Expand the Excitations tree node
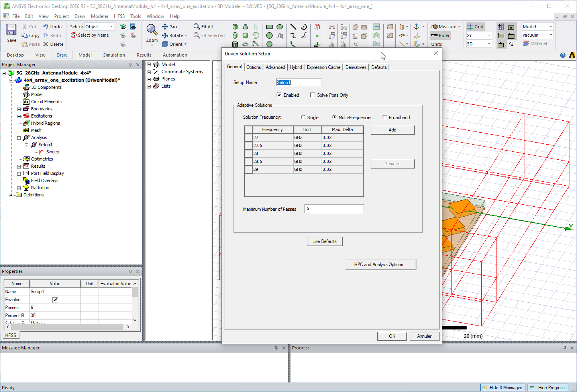Viewport: 577px width, 392px height. 19,116
